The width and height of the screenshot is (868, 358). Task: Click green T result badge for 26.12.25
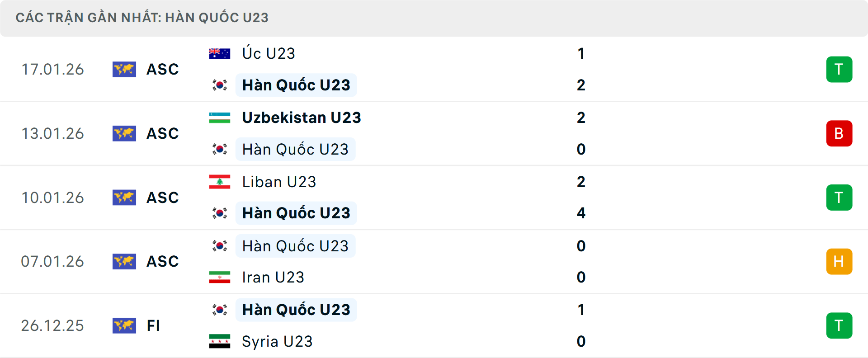(839, 325)
